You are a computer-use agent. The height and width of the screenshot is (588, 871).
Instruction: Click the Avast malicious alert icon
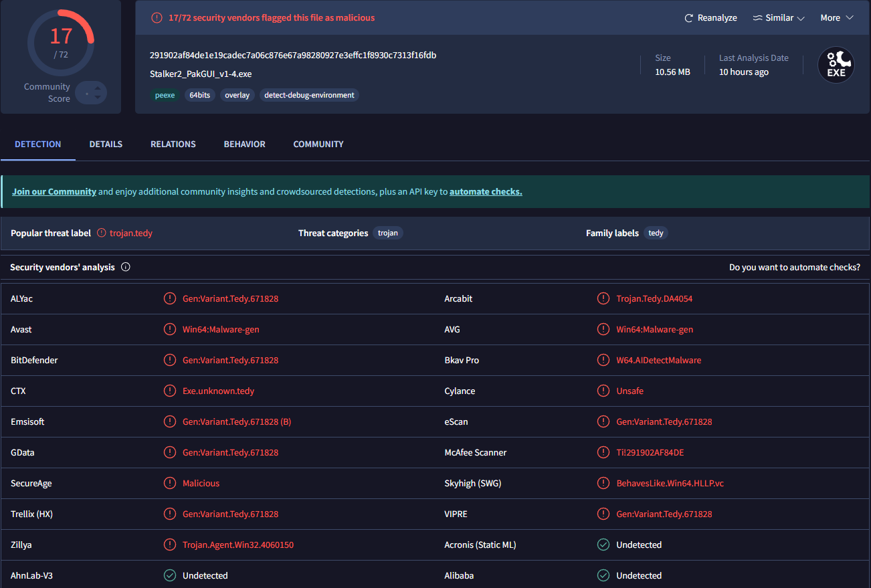point(170,329)
